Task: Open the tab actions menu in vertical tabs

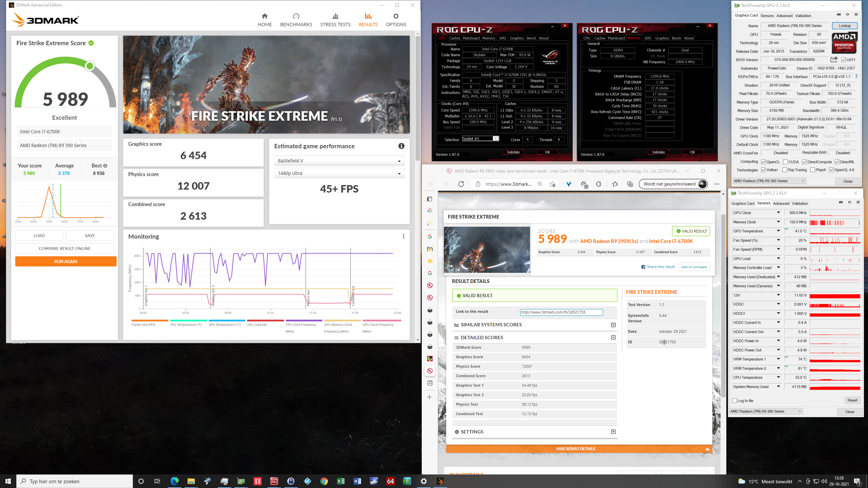Action: 430,199
